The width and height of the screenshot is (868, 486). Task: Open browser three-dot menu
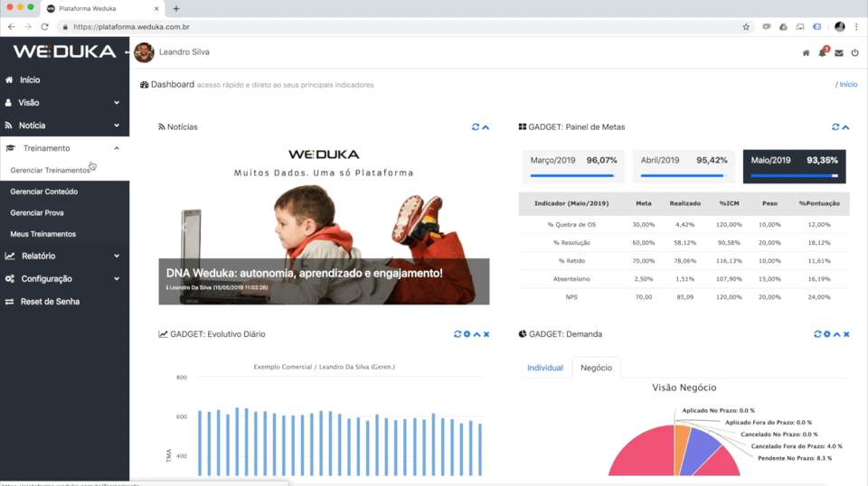tap(856, 26)
